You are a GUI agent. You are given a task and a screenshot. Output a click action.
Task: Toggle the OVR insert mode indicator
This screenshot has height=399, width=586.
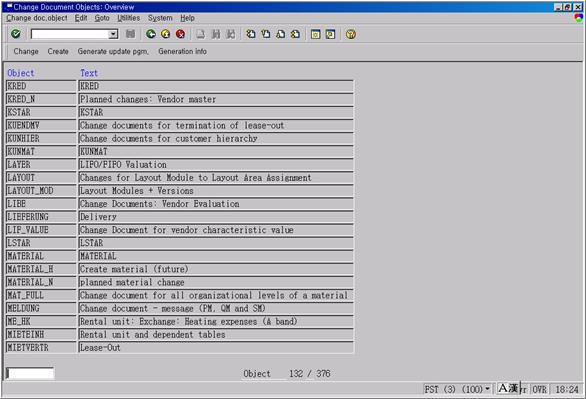pyautogui.click(x=540, y=389)
